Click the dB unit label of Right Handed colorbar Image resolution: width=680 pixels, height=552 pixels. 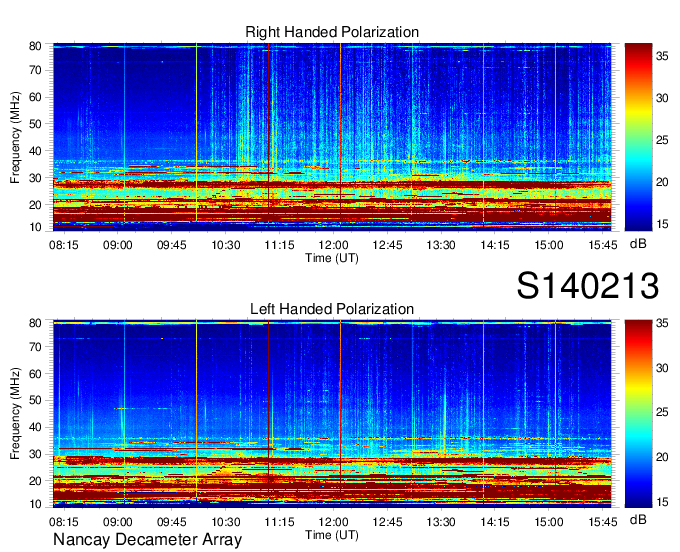[638, 244]
